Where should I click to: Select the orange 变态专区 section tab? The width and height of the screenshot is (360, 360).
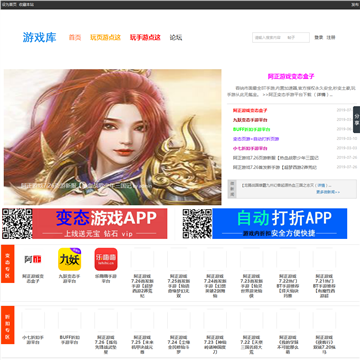point(8,264)
